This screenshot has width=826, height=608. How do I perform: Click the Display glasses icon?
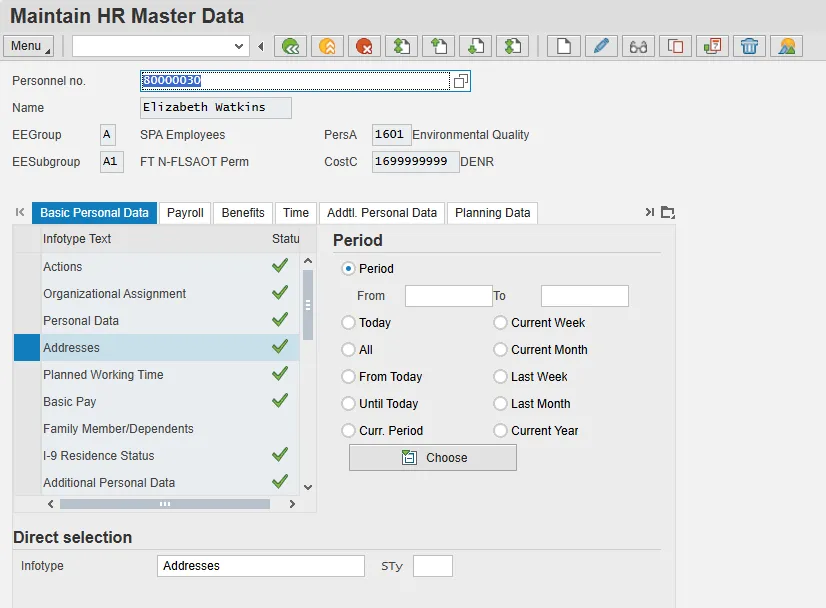(x=638, y=46)
